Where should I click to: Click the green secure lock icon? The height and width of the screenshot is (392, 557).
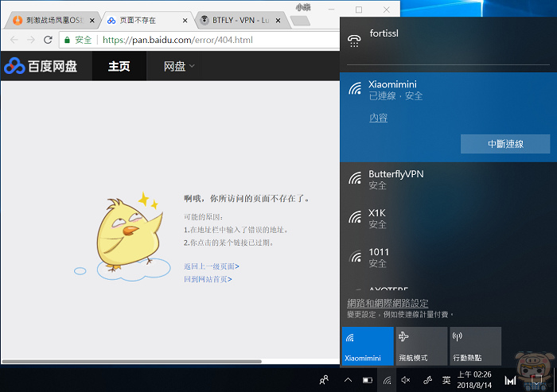(68, 39)
